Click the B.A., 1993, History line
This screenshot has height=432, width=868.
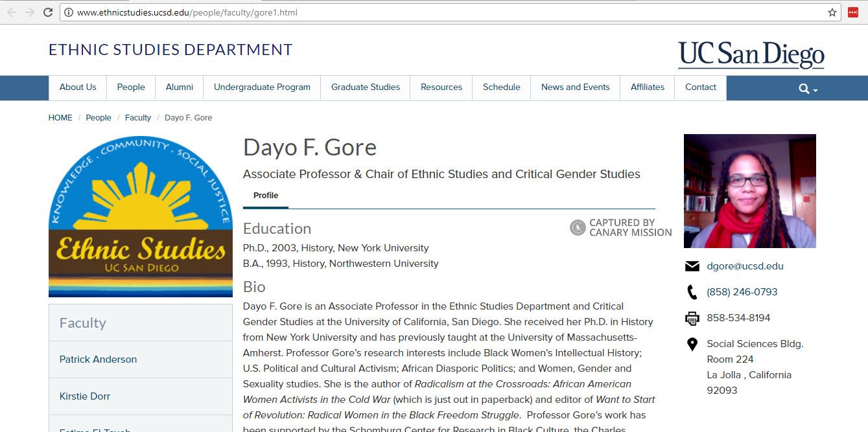pos(341,264)
